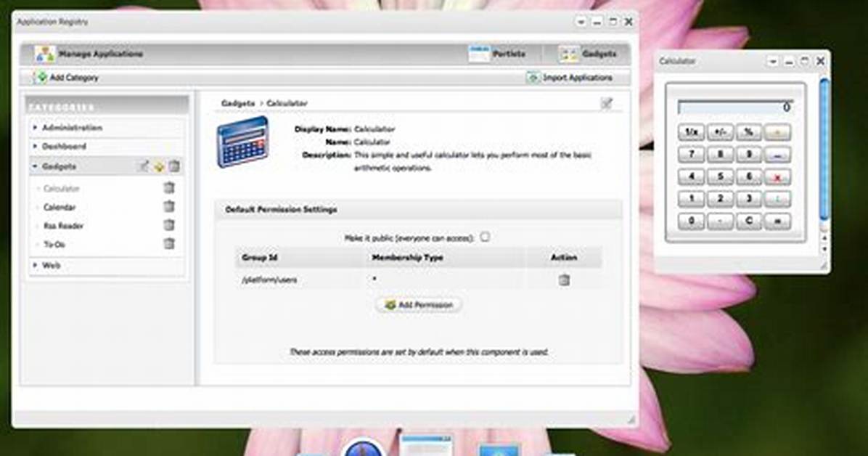Image resolution: width=868 pixels, height=456 pixels.
Task: Click trash icon next to Calendar
Action: pos(169,206)
